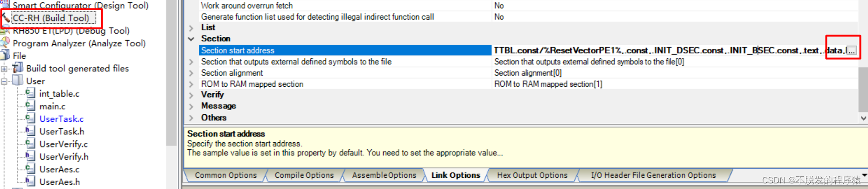Click the Build tool generated files folder icon
The width and height of the screenshot is (868, 189).
(x=18, y=68)
